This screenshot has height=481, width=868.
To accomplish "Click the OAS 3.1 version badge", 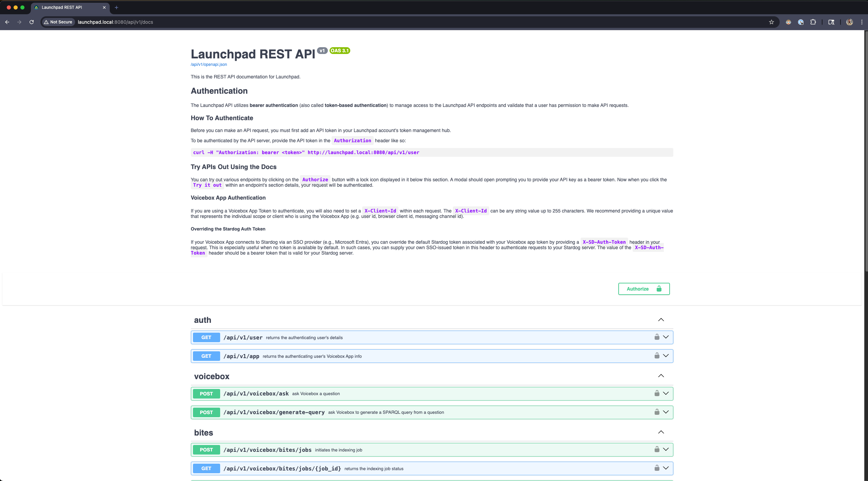I will point(340,51).
